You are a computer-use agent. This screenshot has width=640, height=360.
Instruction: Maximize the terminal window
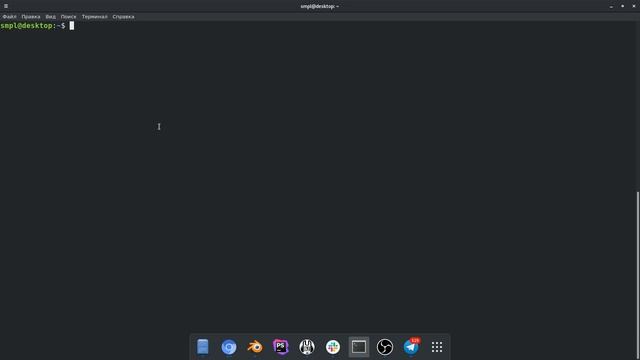pyautogui.click(x=622, y=6)
